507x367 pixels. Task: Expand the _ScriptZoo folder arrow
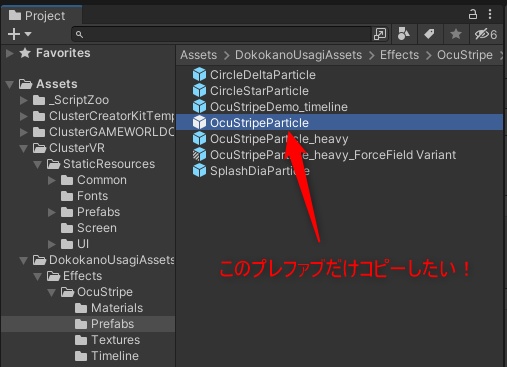coord(23,100)
